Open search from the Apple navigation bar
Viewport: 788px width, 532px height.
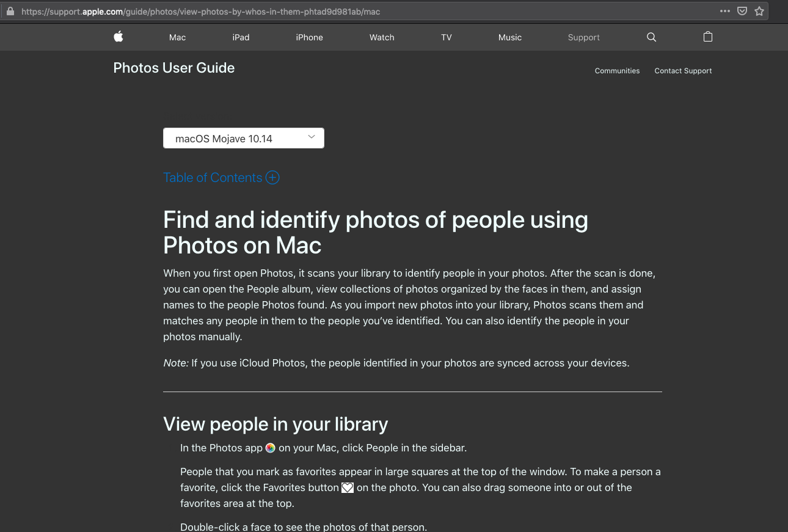click(651, 37)
